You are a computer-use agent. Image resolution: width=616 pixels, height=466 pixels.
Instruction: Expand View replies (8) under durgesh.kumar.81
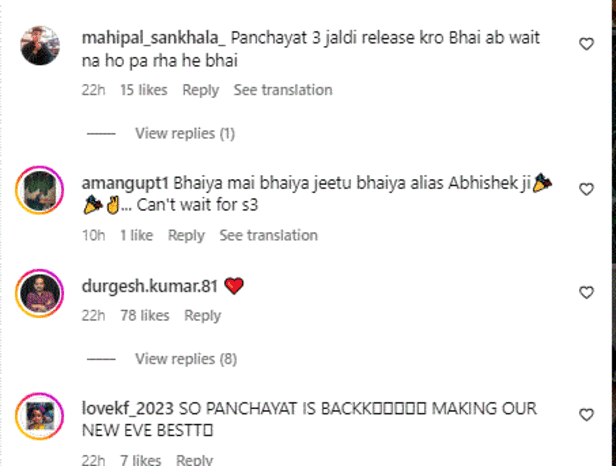pyautogui.click(x=186, y=359)
